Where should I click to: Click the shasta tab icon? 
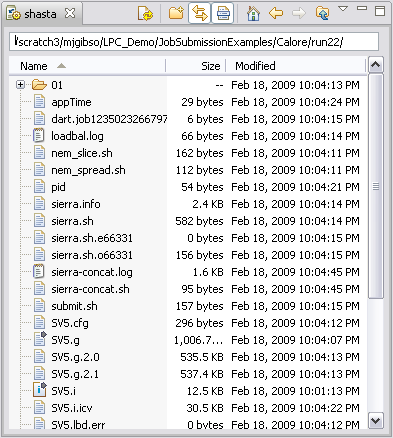coord(14,14)
